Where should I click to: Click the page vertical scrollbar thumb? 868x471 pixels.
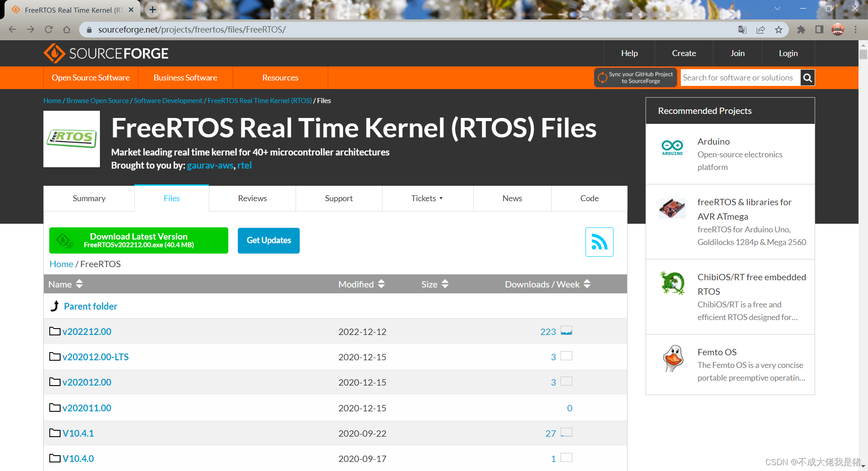(863, 55)
